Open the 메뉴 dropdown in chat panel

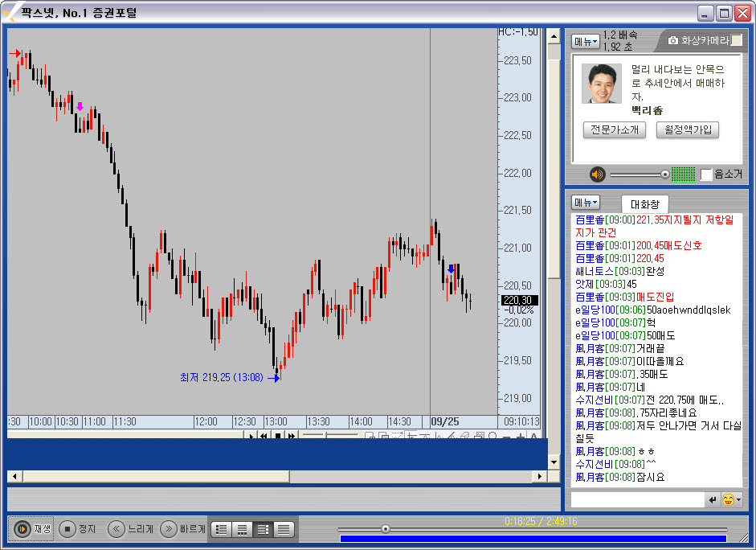(585, 203)
